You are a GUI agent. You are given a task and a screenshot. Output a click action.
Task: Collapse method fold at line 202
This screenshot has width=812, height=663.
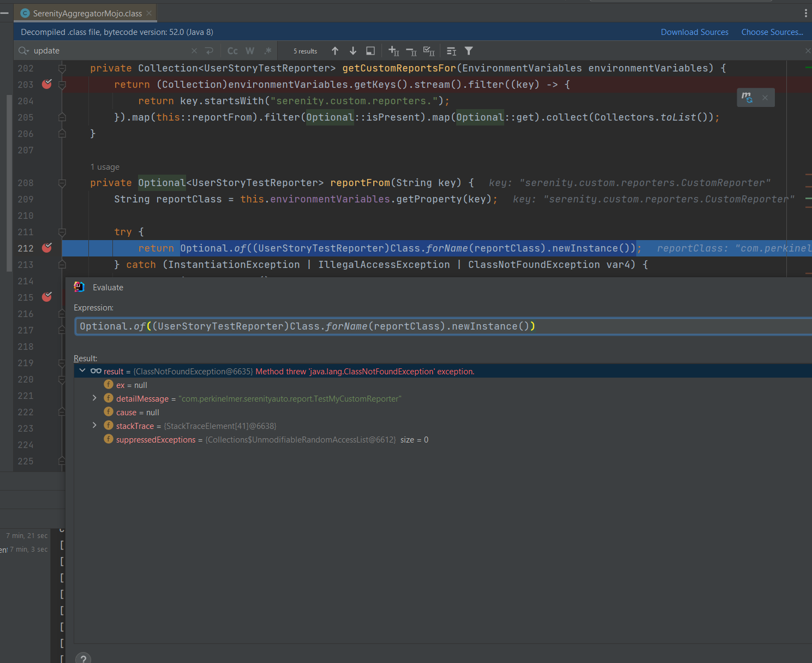(x=62, y=68)
